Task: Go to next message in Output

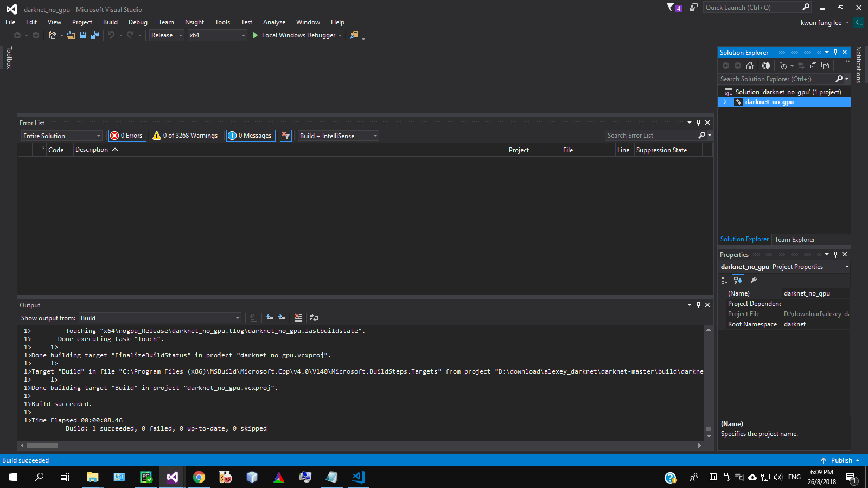Action: pos(282,318)
